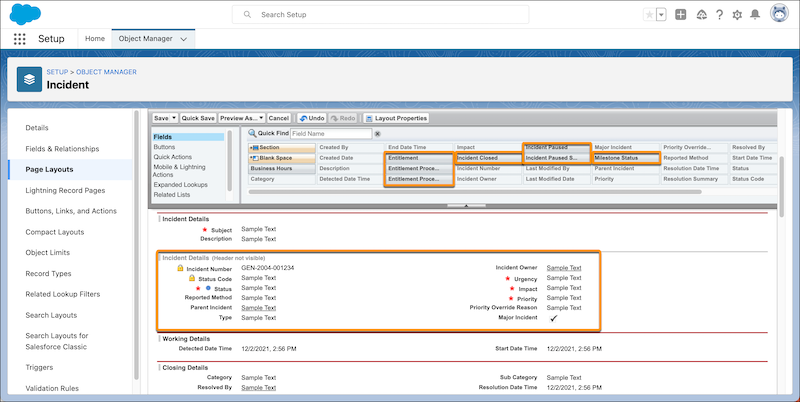Select the Incident Closed palette field
Viewport: 800px width, 402px height.
[x=488, y=158]
